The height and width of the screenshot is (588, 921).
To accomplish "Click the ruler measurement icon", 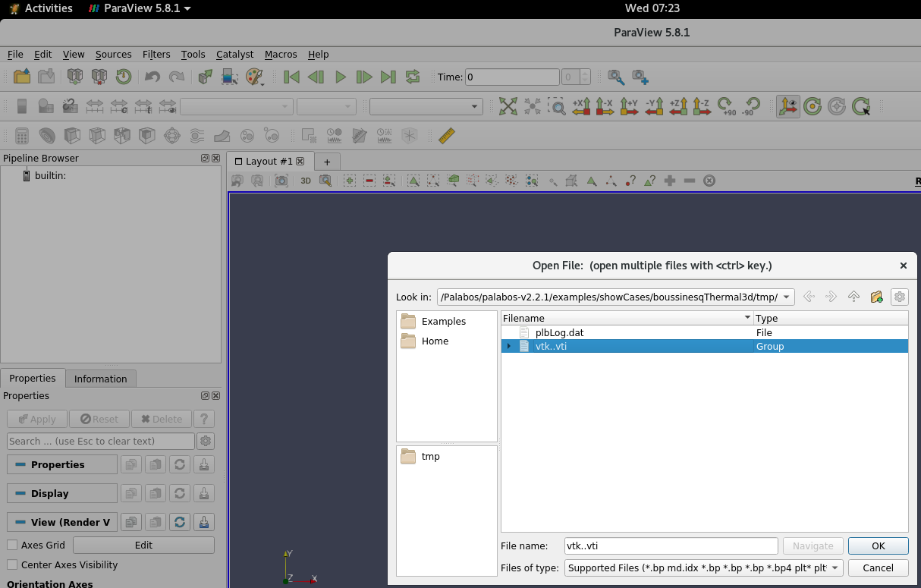I will coord(447,136).
